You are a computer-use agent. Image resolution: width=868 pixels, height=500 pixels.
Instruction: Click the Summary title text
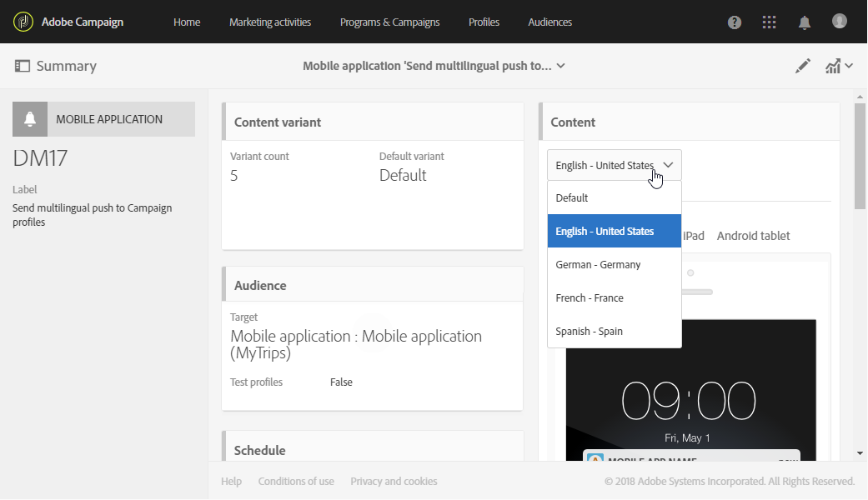(x=67, y=66)
